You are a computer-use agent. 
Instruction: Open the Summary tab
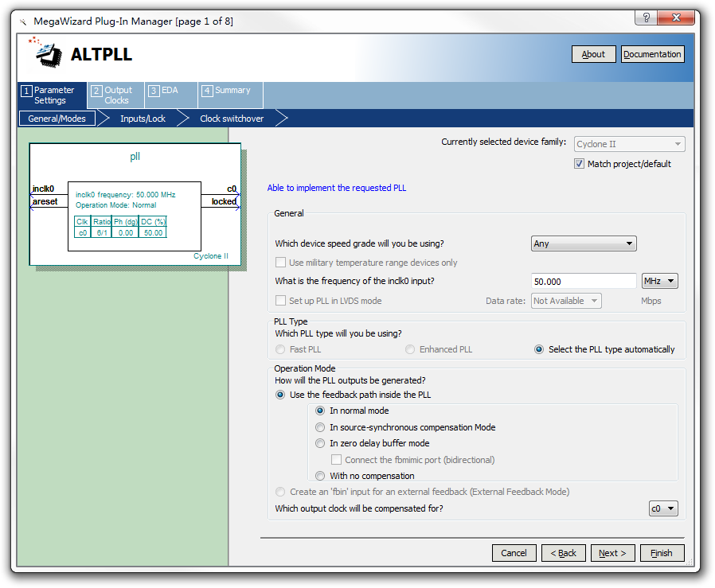(x=231, y=95)
